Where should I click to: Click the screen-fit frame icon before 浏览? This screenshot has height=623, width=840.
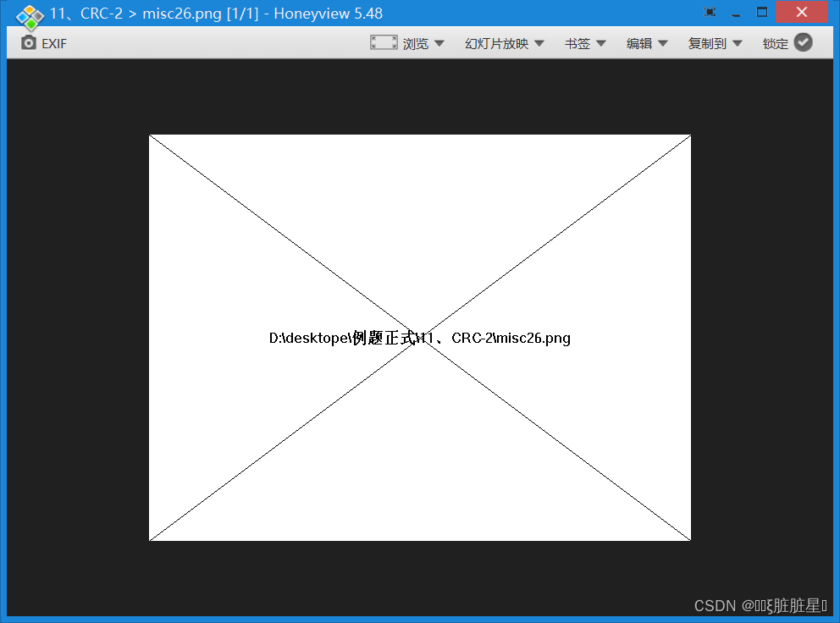tap(384, 42)
